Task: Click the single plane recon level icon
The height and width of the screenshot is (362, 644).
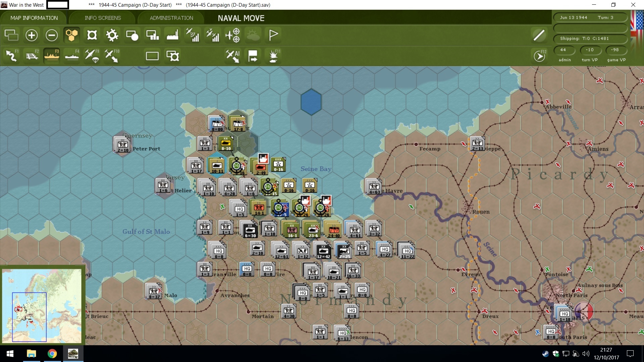Action: (193, 35)
